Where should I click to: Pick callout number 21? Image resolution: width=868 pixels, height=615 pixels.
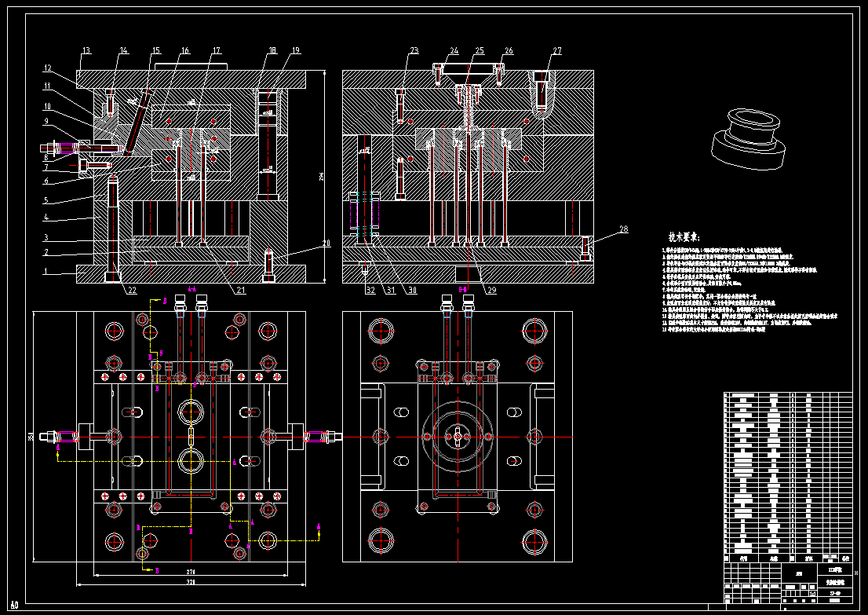coord(241,290)
